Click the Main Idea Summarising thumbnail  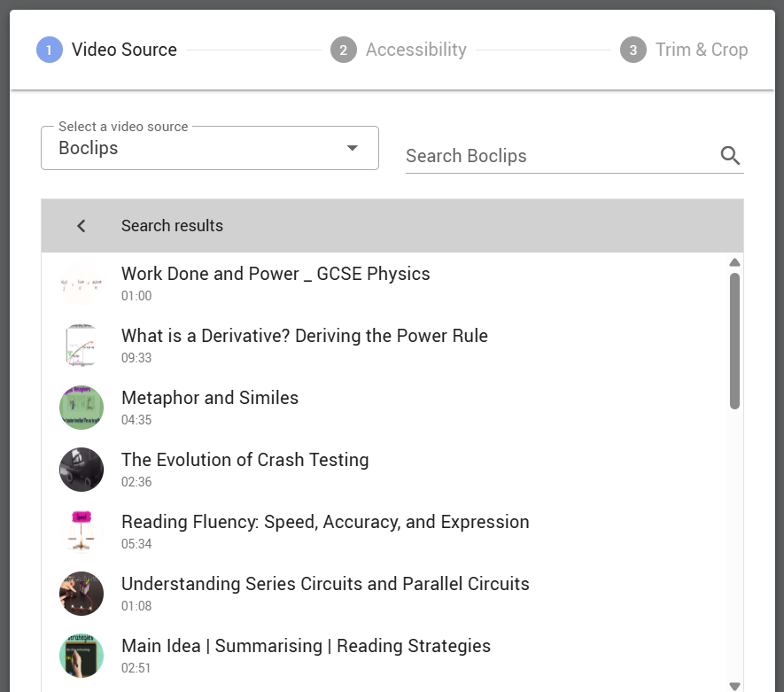(x=82, y=656)
